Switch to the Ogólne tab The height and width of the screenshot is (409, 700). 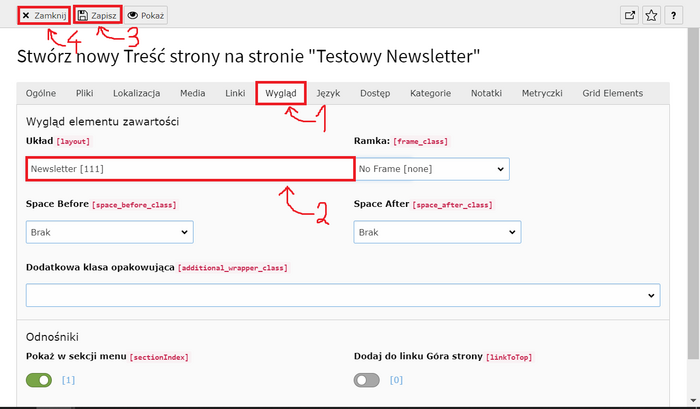pos(41,93)
